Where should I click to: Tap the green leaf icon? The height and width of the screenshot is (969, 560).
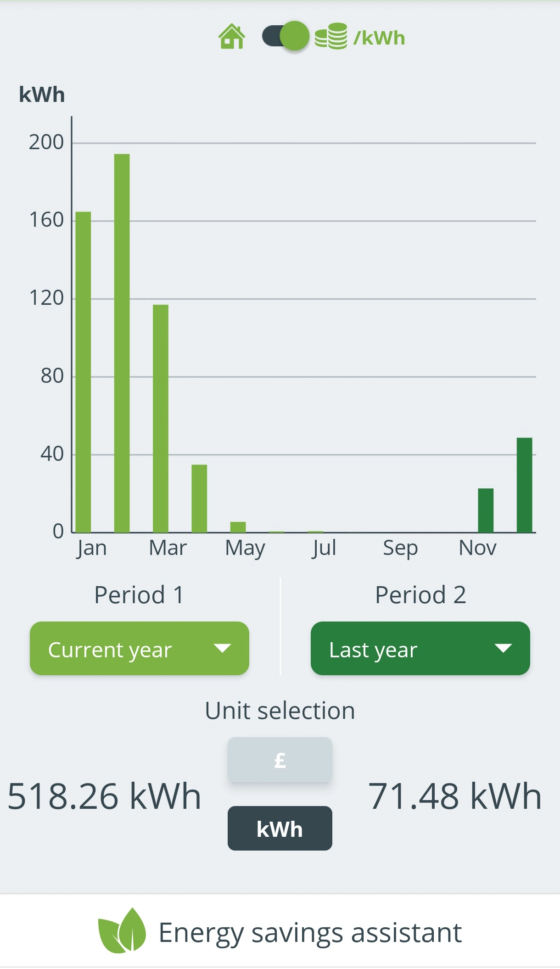[x=122, y=931]
